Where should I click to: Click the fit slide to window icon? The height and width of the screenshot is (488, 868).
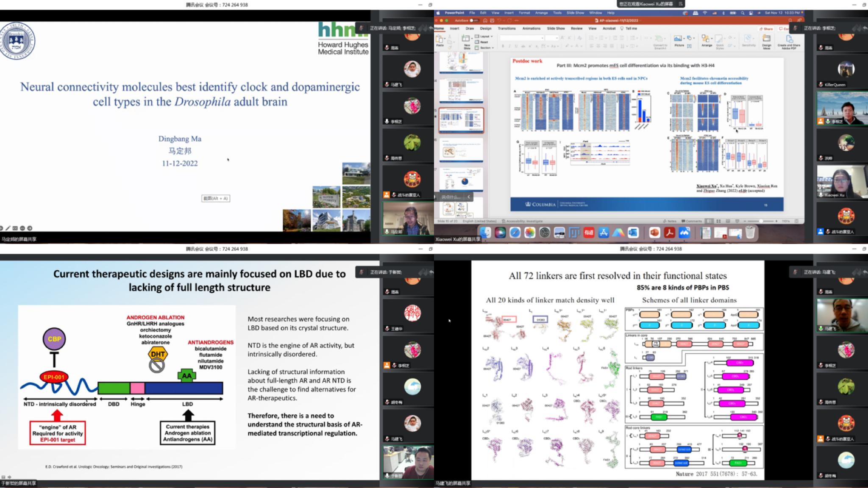[796, 221]
